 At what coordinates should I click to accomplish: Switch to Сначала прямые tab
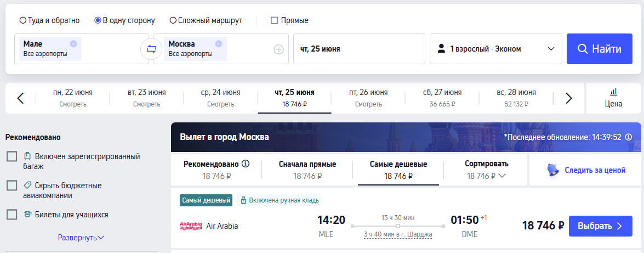tap(307, 170)
